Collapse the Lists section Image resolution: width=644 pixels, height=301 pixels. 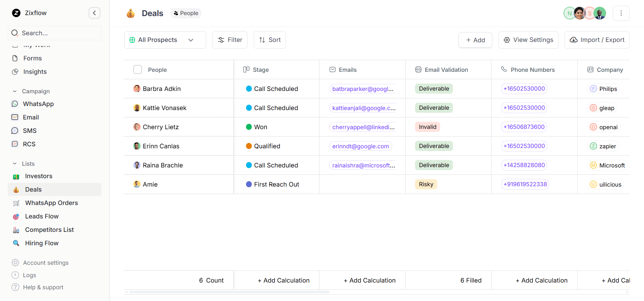pos(15,164)
